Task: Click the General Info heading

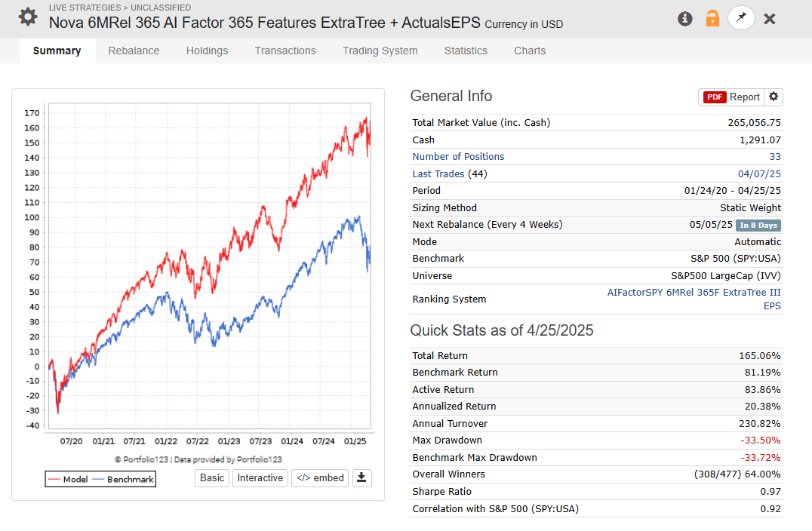Action: [x=451, y=97]
